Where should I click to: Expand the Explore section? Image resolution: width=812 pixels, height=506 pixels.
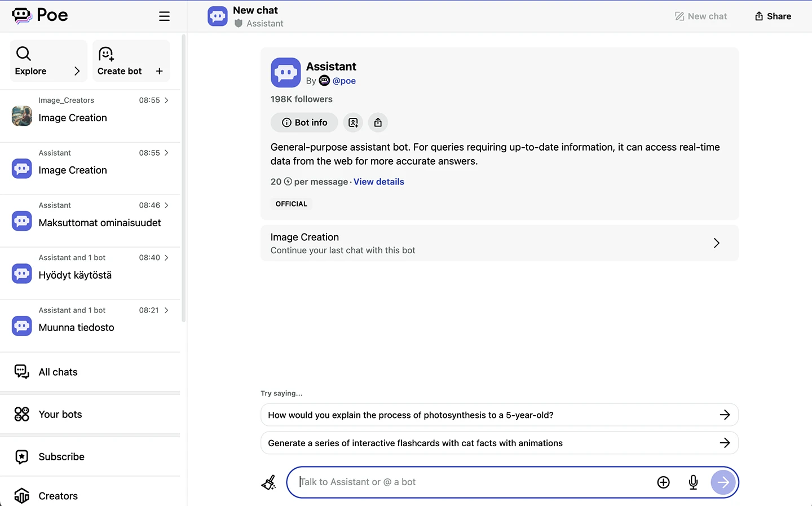(48, 61)
